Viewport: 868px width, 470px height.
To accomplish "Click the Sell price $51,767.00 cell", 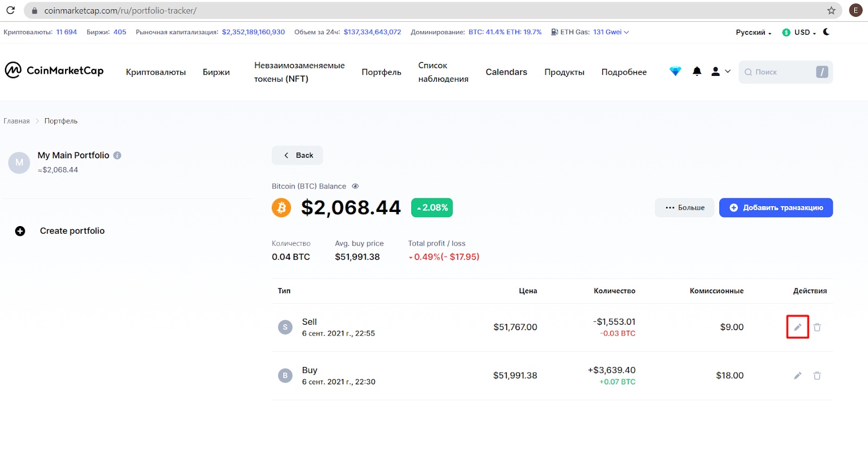I will 515,327.
